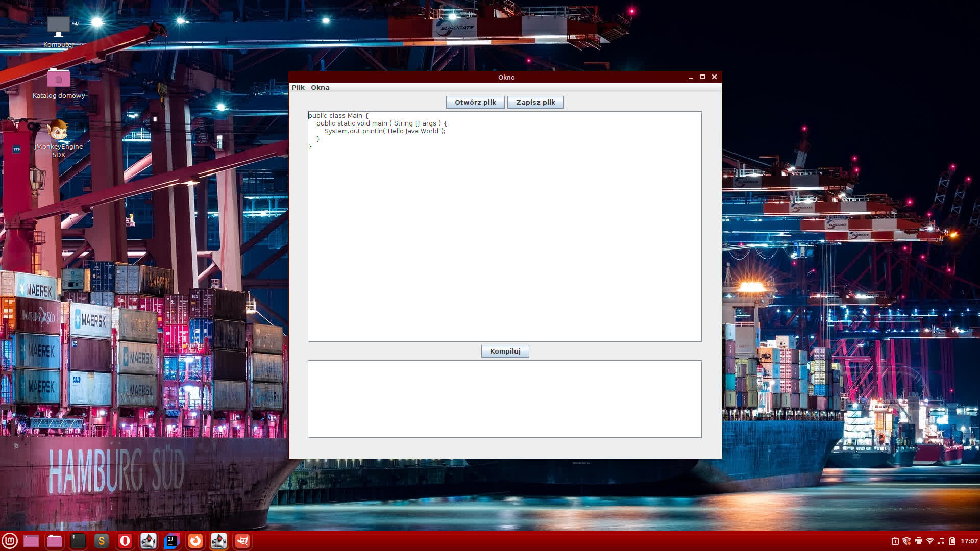
Task: Open GIMP from the taskbar
Action: pos(242,541)
